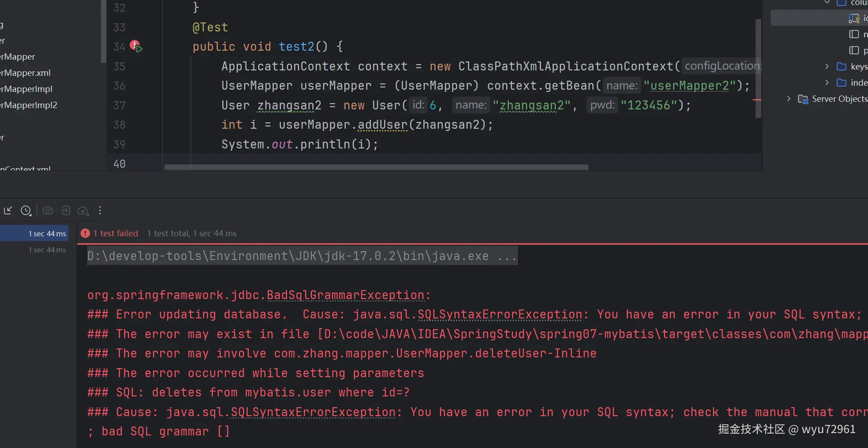Click the export test results icon

tap(66, 210)
